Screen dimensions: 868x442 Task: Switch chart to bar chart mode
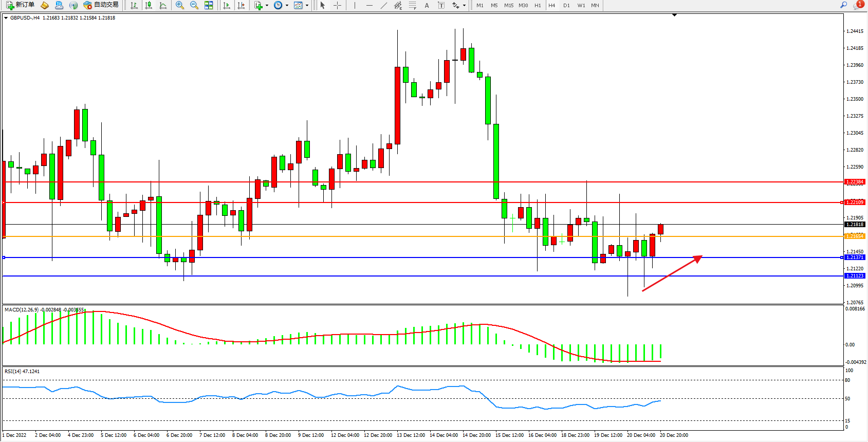(134, 5)
